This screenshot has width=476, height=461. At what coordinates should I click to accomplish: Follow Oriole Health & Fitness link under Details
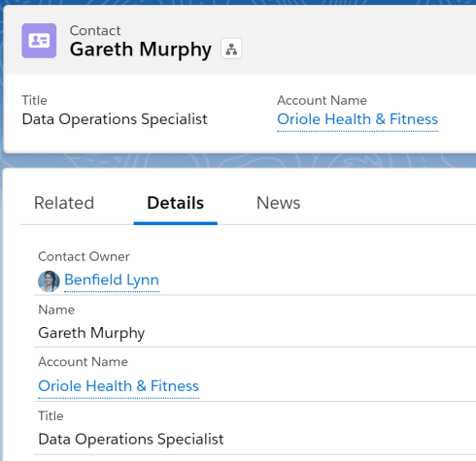coord(119,386)
